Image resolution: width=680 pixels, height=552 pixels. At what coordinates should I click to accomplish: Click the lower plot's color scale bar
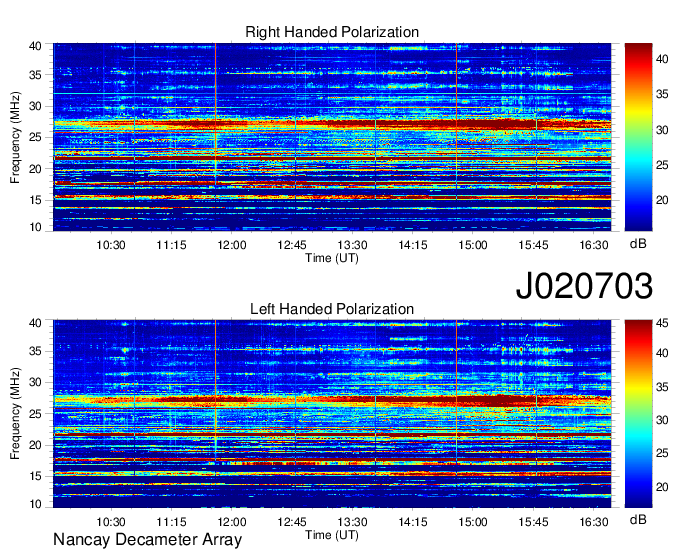[638, 414]
